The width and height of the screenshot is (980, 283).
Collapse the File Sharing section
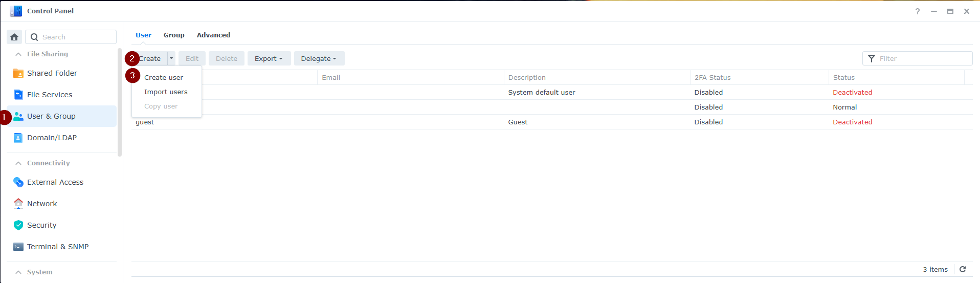tap(18, 54)
